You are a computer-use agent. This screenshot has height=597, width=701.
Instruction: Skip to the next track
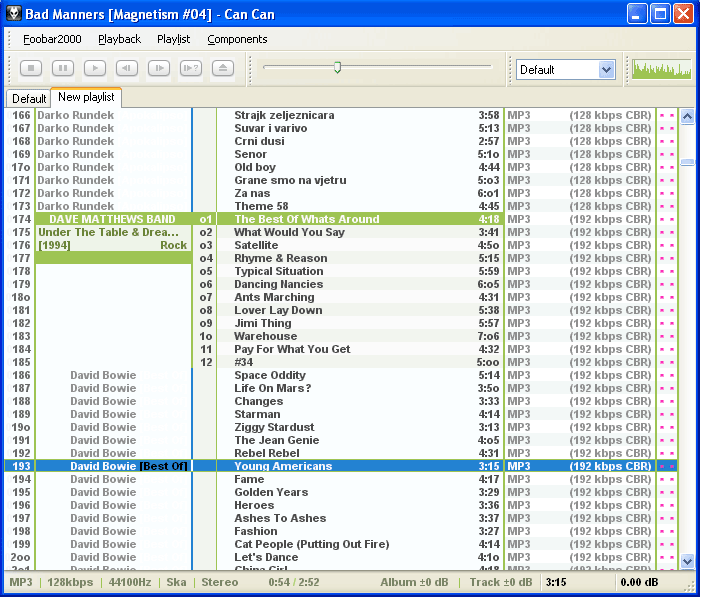coord(158,68)
